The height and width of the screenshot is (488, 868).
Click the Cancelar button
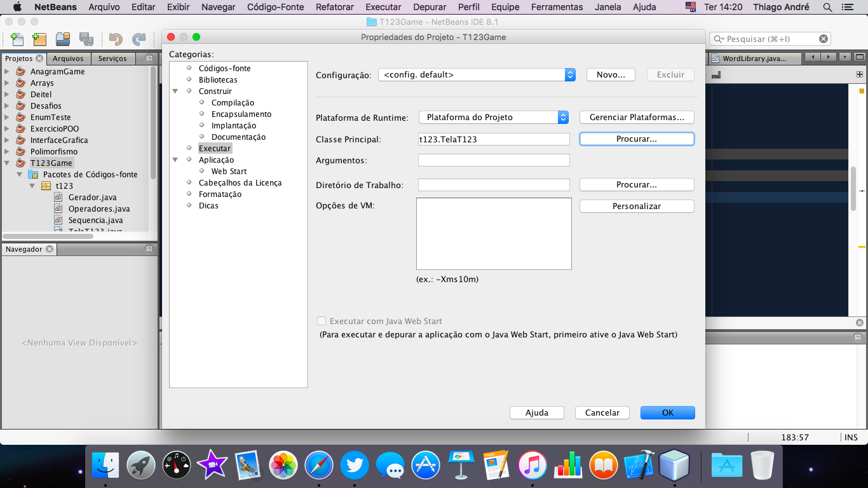(x=602, y=412)
